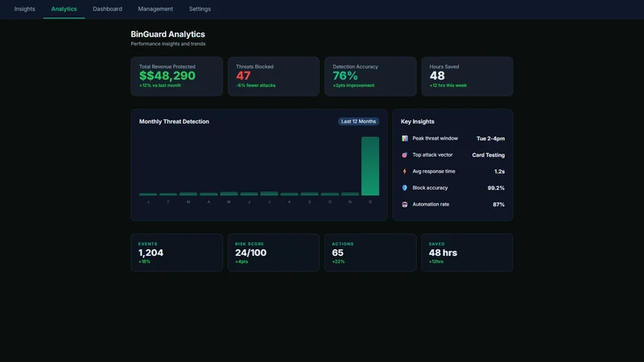Click the 99.2% block accuracy value

click(x=496, y=188)
